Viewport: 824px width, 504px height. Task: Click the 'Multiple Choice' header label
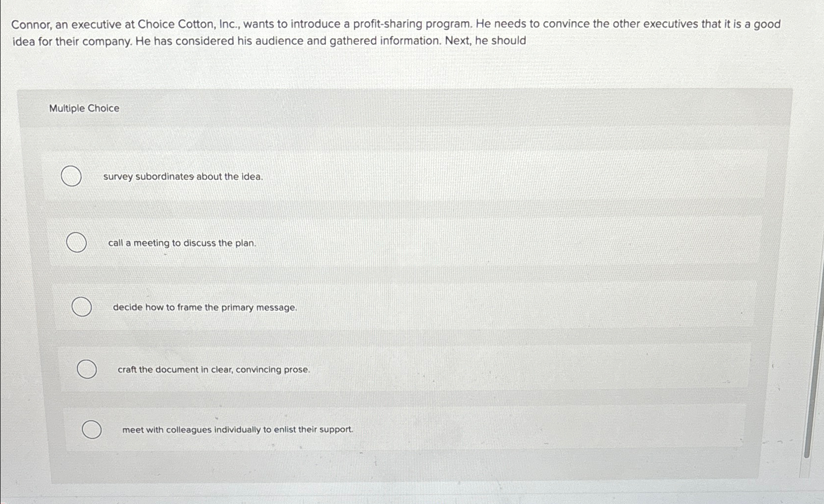coord(83,108)
